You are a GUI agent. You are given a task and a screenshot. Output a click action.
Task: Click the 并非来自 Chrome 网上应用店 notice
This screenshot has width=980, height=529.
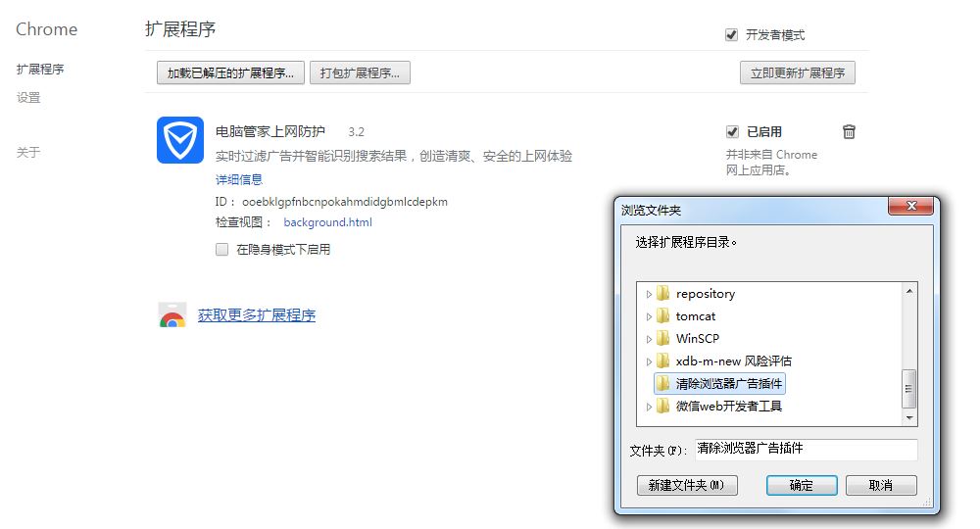tap(771, 163)
